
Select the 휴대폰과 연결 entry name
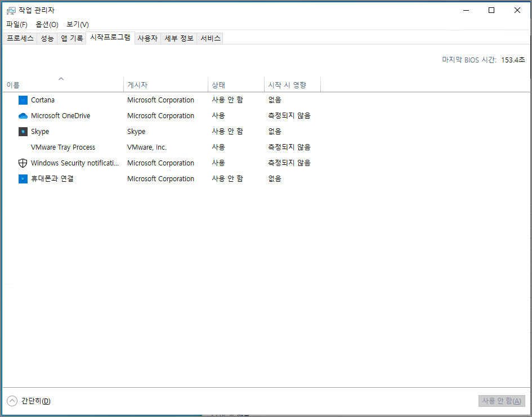pos(52,178)
